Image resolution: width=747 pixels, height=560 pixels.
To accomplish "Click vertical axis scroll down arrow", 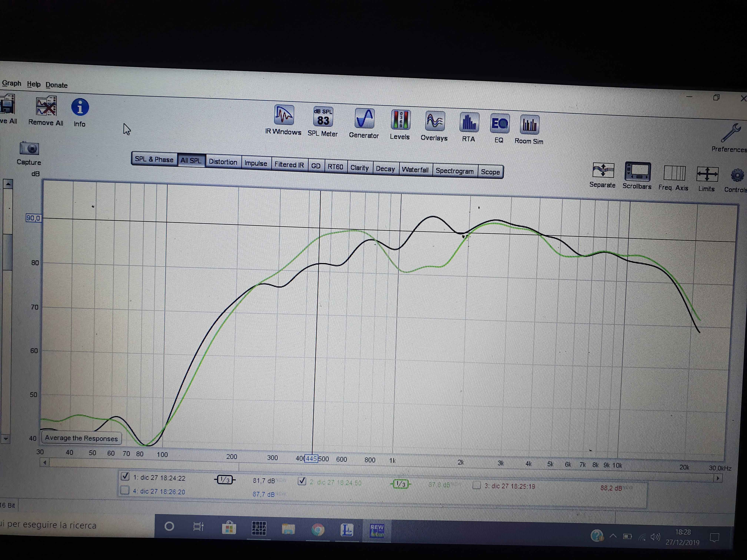I will (6, 439).
